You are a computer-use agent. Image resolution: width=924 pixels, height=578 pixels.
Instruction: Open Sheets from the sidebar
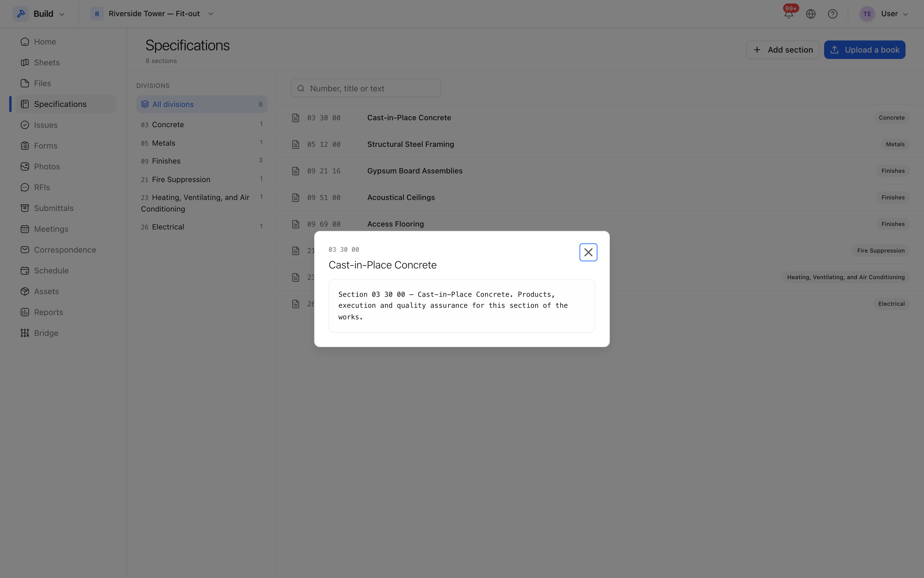[x=66, y=62]
